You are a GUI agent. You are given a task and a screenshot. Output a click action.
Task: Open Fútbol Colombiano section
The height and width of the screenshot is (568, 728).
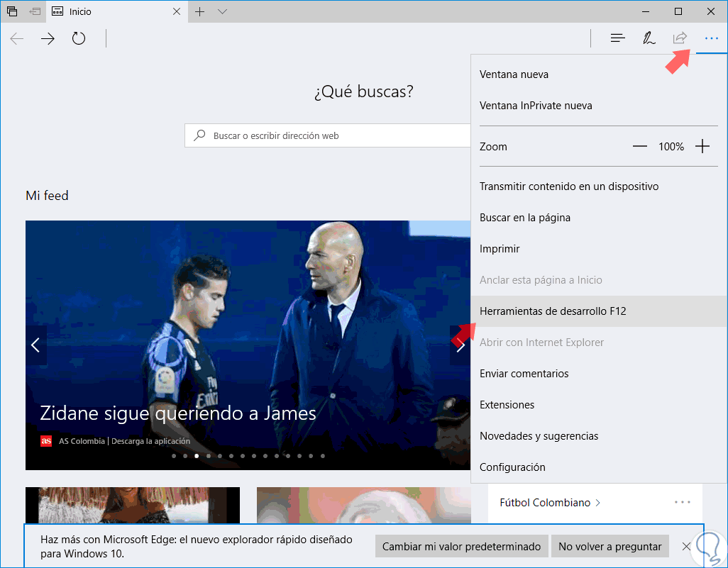[x=550, y=503]
